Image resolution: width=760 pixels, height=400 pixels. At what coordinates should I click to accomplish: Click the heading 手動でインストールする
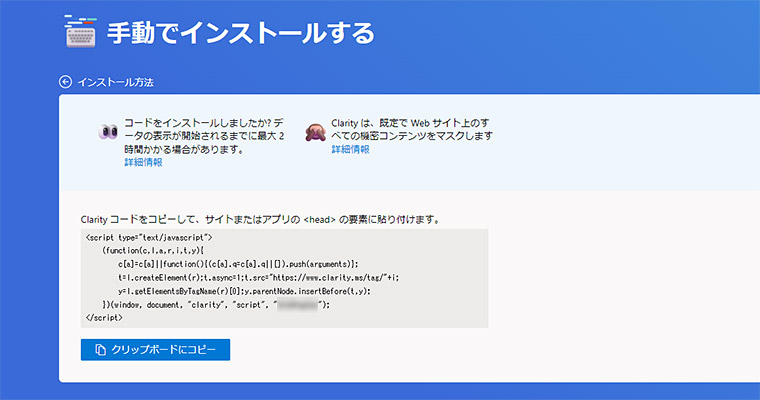pos(241,33)
